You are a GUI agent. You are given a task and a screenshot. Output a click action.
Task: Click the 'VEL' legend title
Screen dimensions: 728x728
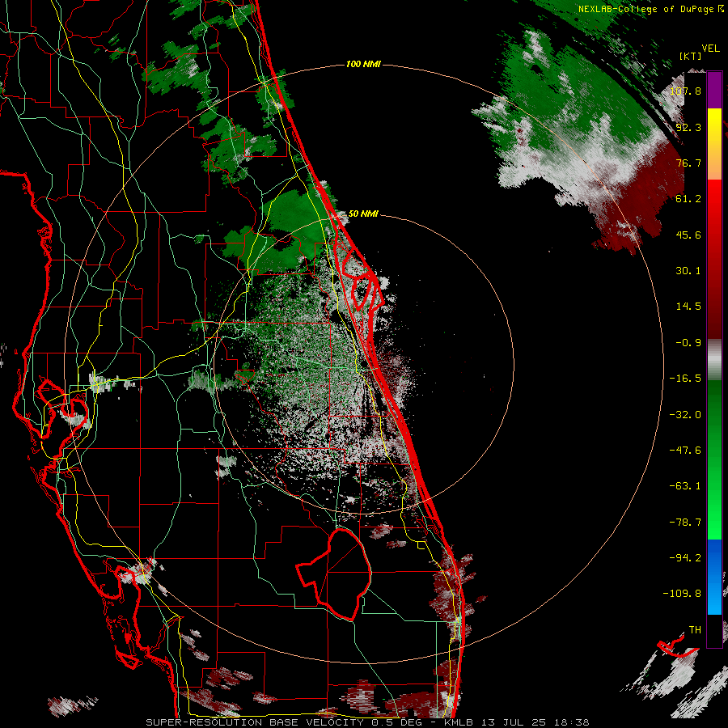pyautogui.click(x=710, y=49)
